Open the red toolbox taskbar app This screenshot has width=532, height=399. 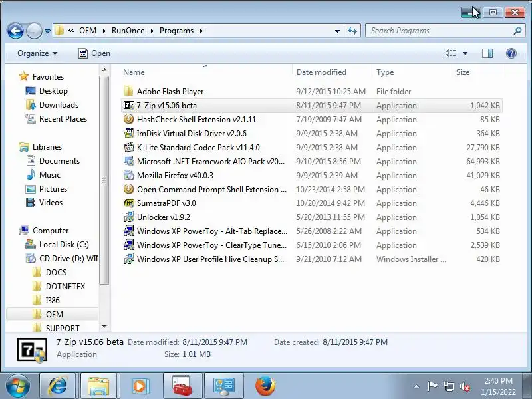[182, 386]
